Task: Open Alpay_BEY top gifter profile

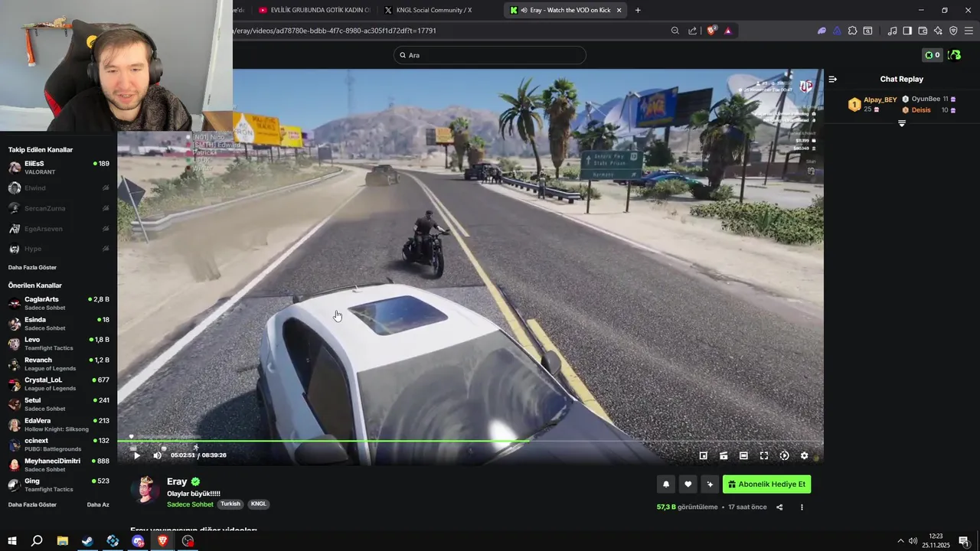Action: [872, 104]
